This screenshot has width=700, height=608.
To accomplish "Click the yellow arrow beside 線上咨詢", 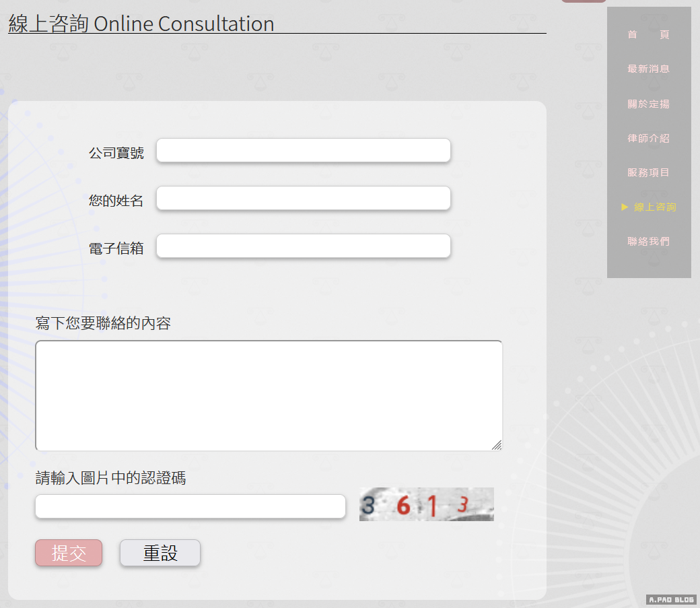I will point(625,207).
